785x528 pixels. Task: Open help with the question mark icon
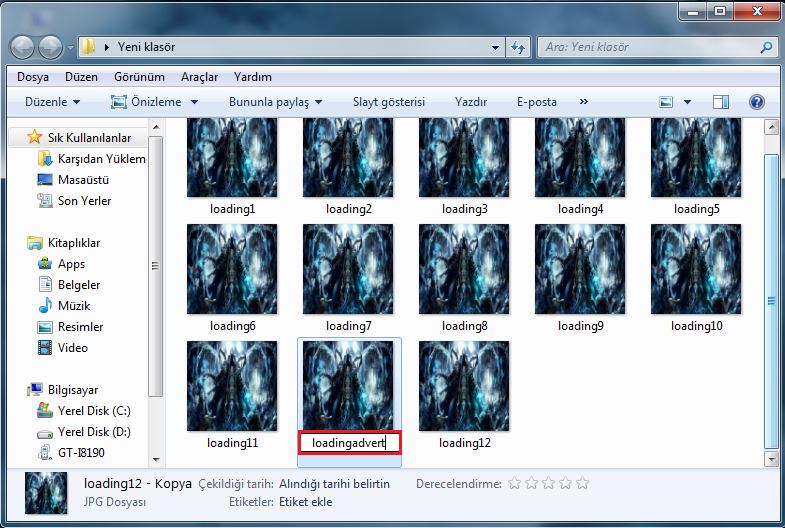click(x=756, y=102)
